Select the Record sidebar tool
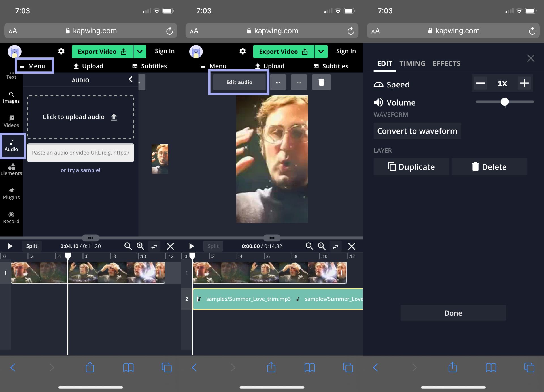The height and width of the screenshot is (392, 544). tap(11, 218)
